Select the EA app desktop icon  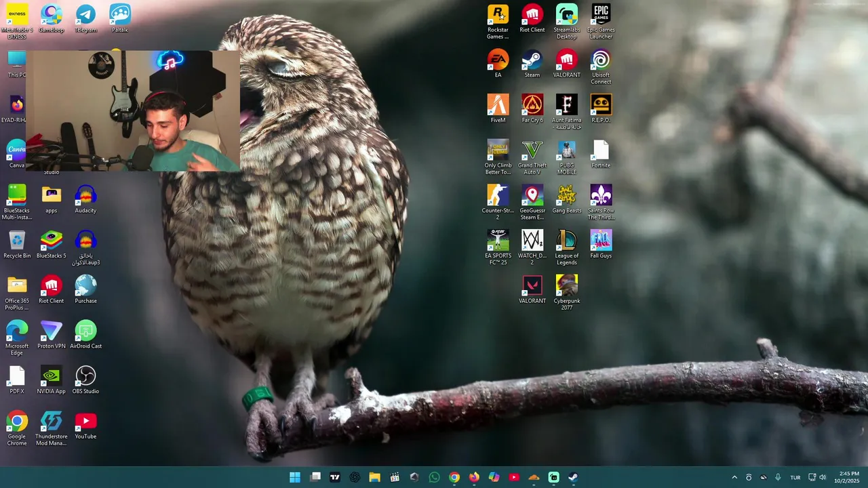tap(498, 64)
